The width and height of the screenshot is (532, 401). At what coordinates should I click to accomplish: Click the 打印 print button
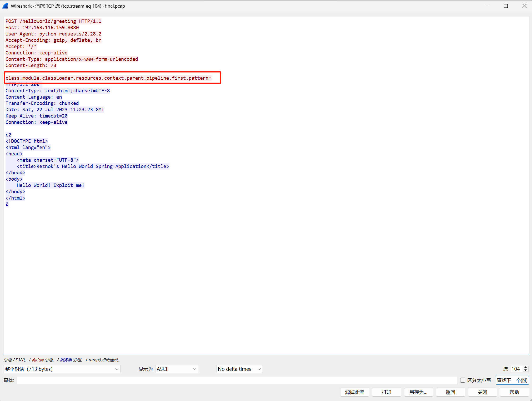pyautogui.click(x=386, y=392)
